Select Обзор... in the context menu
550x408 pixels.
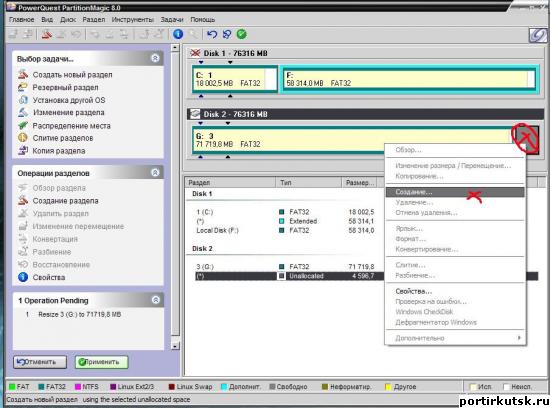455,150
